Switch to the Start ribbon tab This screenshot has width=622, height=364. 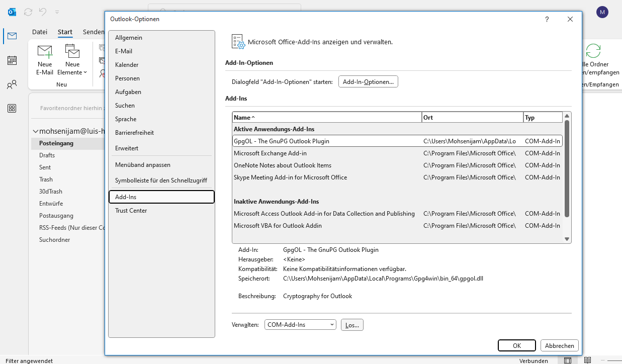click(65, 32)
